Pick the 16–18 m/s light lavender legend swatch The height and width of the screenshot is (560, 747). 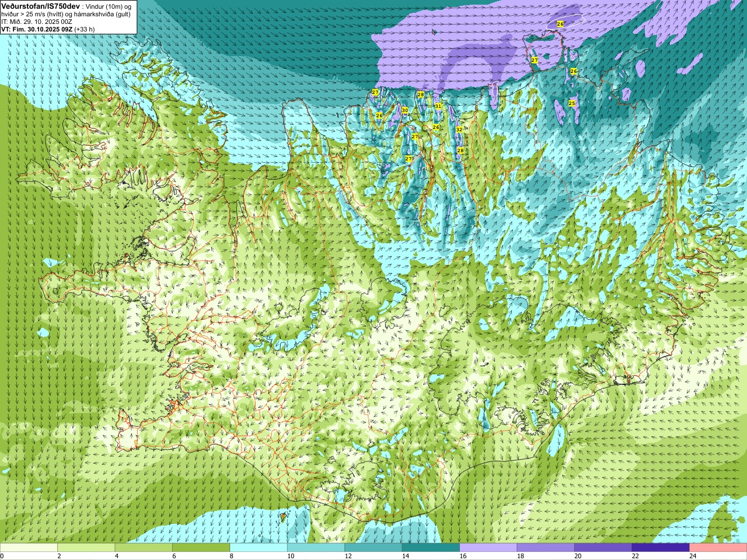click(x=488, y=548)
